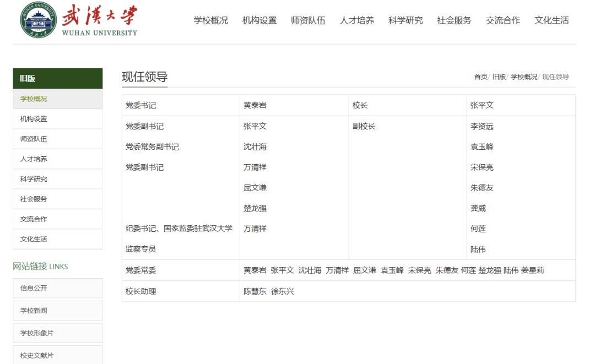Screen dimensions: 595x364
Task: Open 交流合作 top menu item
Action: coord(502,20)
